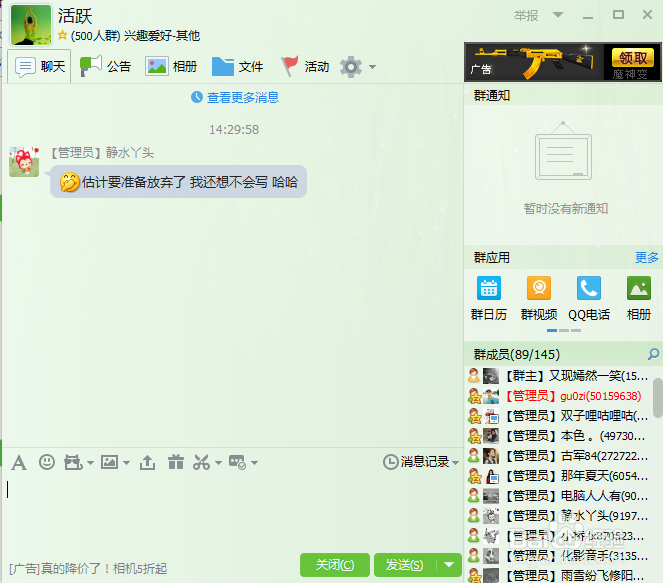
Task: Expand the send options arrow beside 发送
Action: pyautogui.click(x=449, y=565)
